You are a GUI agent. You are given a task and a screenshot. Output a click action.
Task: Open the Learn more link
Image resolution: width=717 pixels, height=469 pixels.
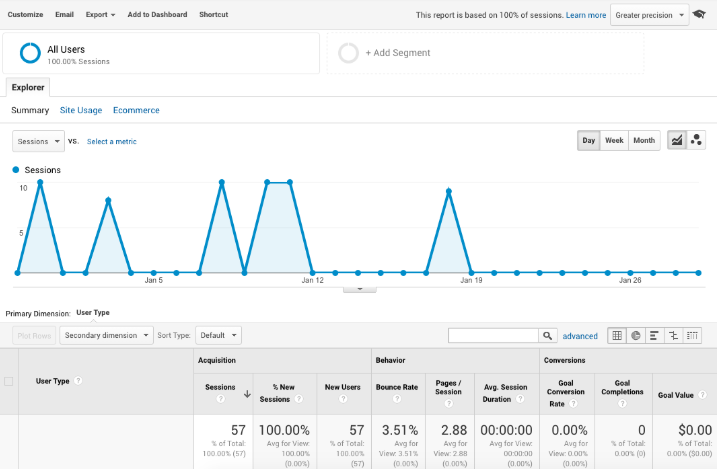click(586, 15)
